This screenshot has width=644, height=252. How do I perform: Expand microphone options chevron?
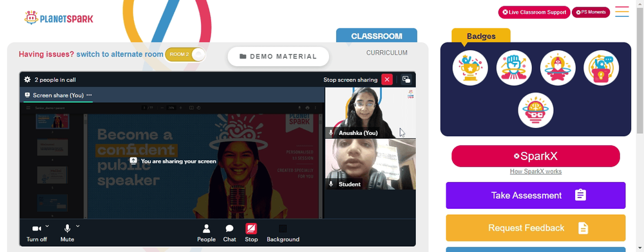tap(78, 226)
